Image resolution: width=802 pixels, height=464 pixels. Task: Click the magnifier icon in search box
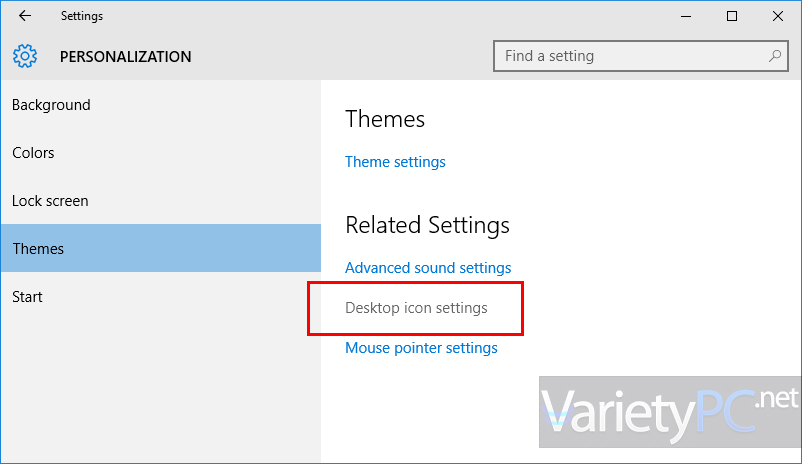point(774,56)
